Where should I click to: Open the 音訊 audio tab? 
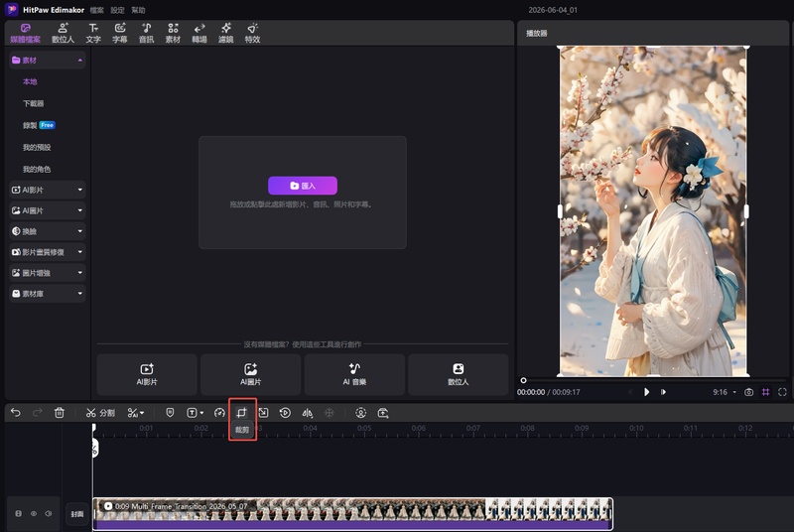(x=146, y=33)
